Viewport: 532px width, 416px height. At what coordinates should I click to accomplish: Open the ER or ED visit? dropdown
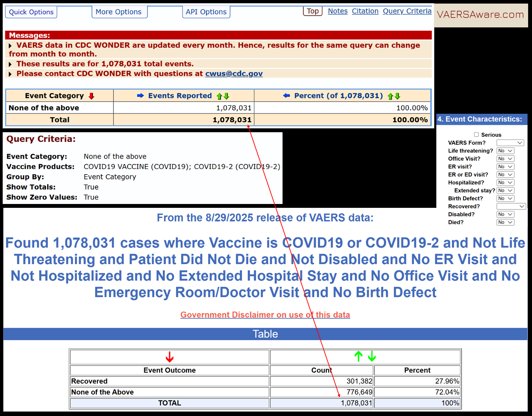pyautogui.click(x=505, y=174)
